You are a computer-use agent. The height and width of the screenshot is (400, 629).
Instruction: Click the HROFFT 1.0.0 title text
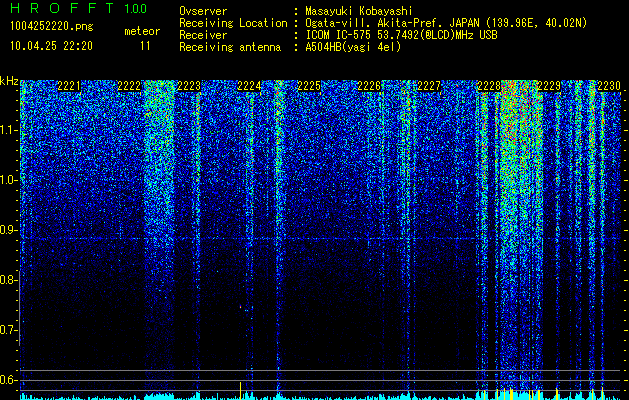(x=78, y=8)
